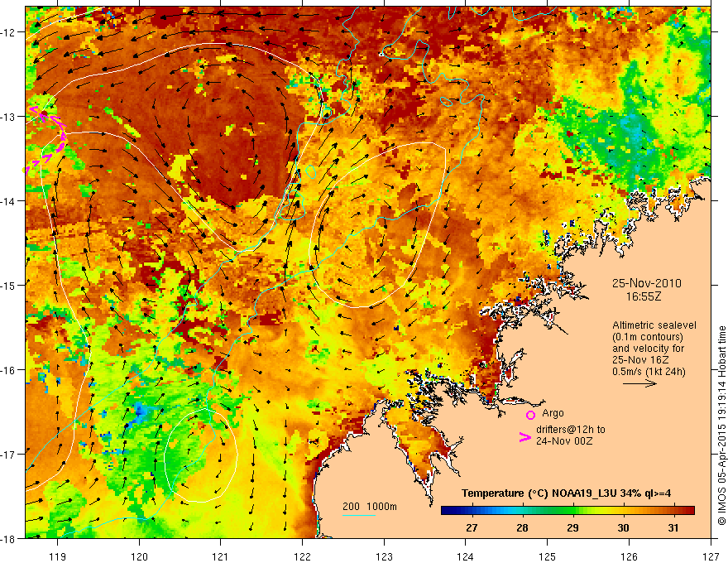Click the 30 value on temperature scale
728x563 pixels.
point(623,527)
